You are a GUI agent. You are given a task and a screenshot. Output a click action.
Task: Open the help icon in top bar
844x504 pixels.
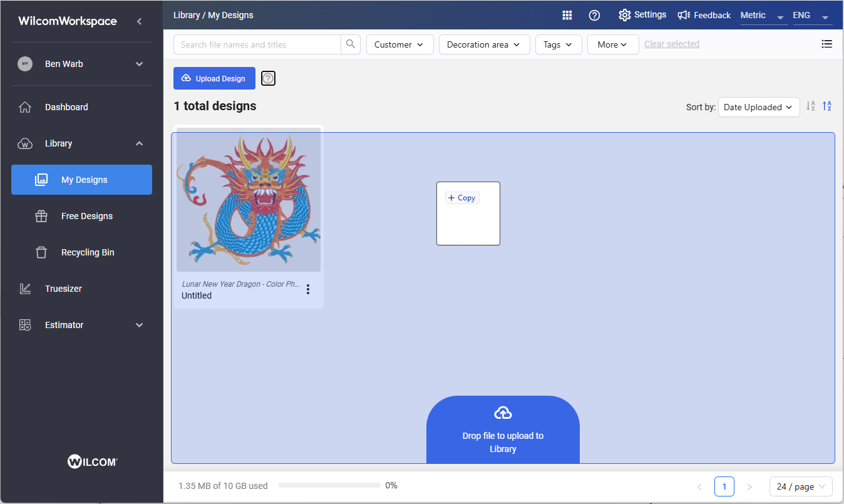[x=595, y=15]
